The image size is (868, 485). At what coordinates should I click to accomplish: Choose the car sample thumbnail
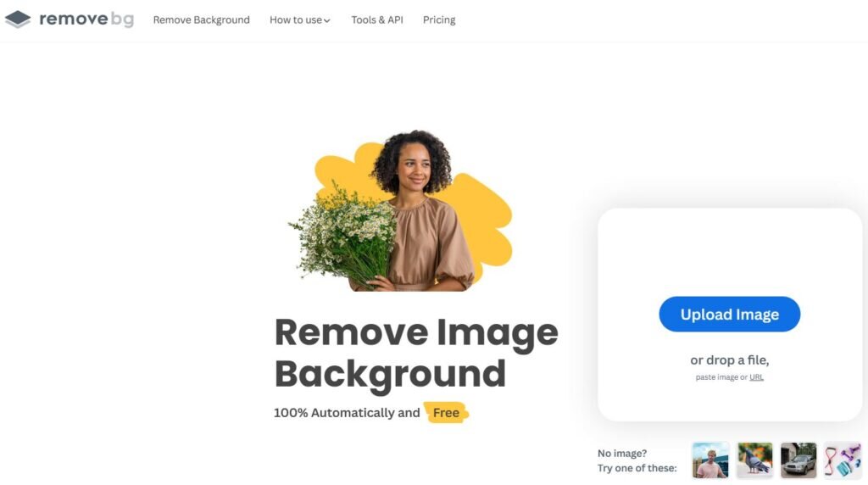click(798, 460)
